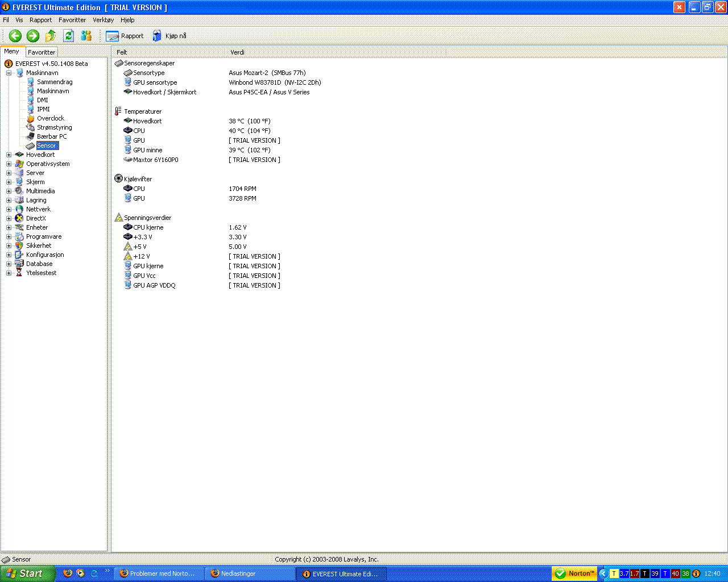
Task: Click the Sikkerhet shield icon
Action: pos(19,246)
